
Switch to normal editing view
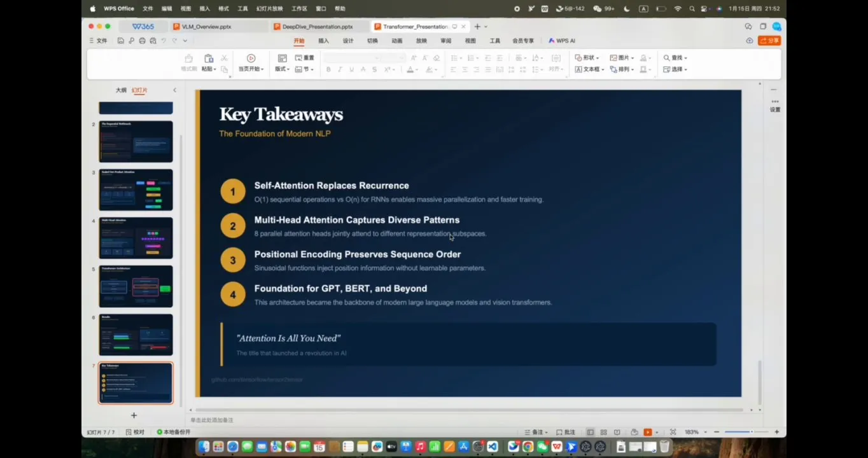coord(591,432)
